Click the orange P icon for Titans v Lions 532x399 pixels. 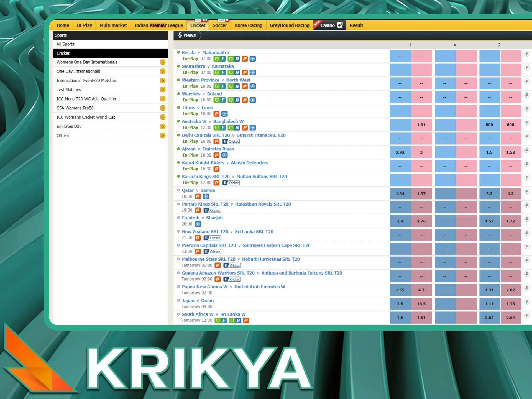point(217,114)
